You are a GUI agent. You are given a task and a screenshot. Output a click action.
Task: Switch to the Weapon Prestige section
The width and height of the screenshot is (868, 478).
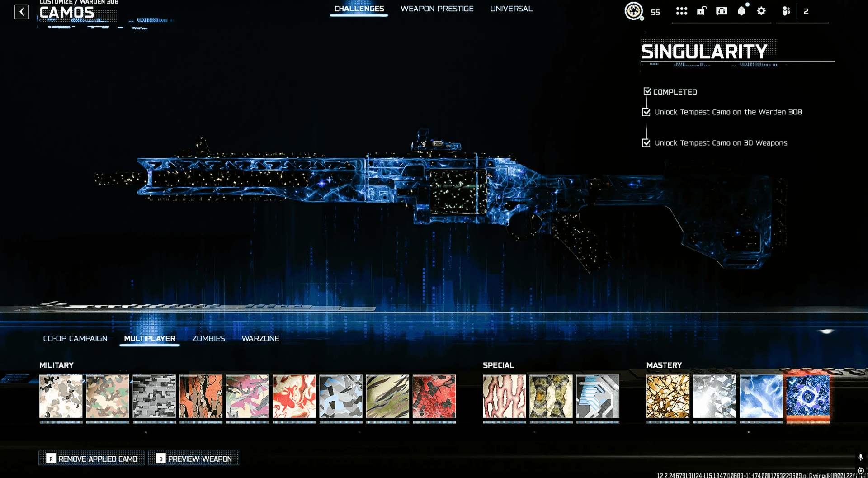pyautogui.click(x=437, y=9)
